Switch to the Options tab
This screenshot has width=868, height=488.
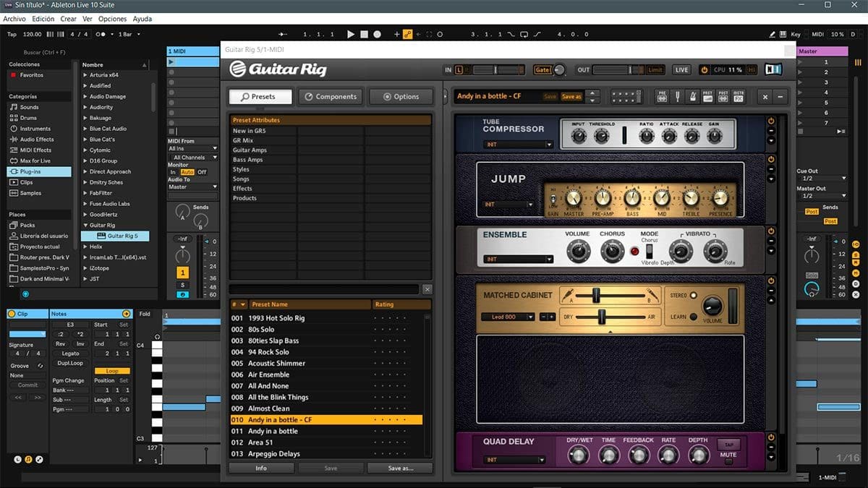(x=401, y=97)
